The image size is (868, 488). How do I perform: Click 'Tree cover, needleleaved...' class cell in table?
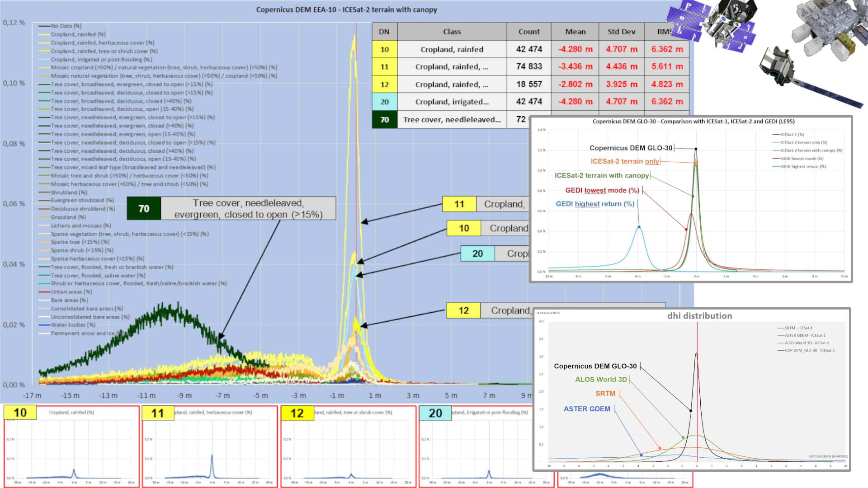click(x=452, y=120)
